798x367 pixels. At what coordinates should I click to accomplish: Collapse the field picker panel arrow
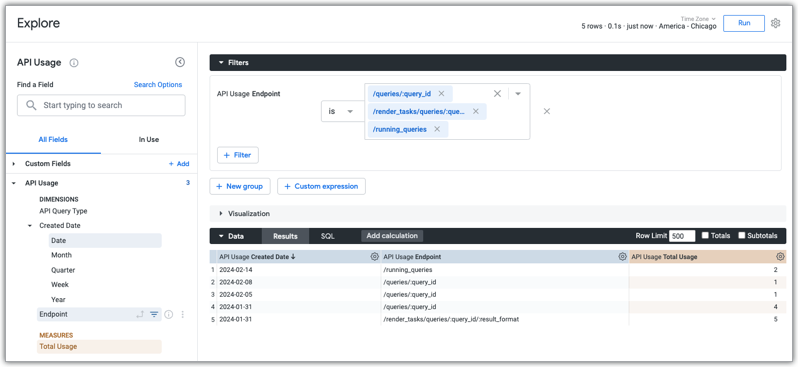click(x=180, y=62)
